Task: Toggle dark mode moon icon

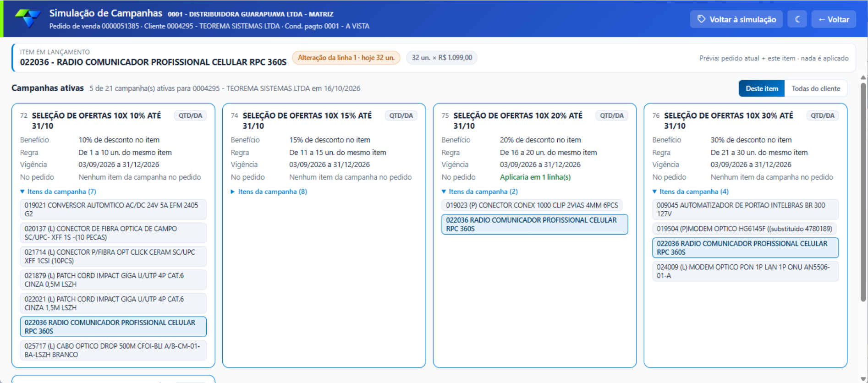Action: click(797, 19)
